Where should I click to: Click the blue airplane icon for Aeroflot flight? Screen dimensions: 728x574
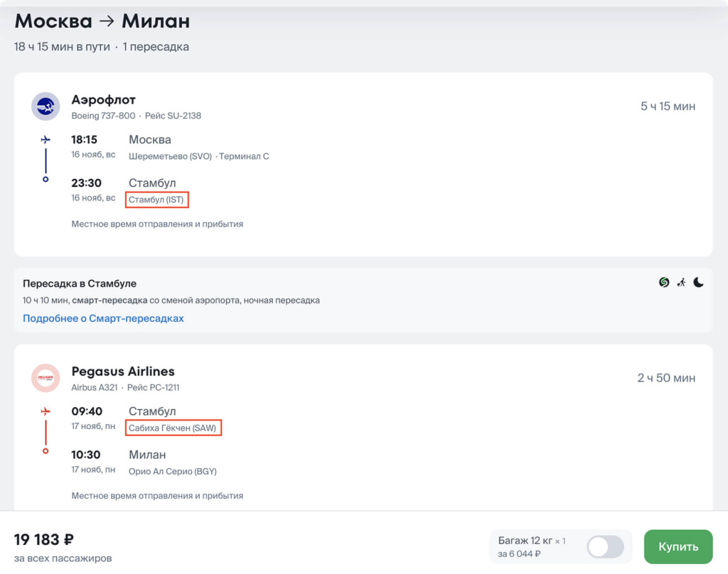(x=45, y=139)
